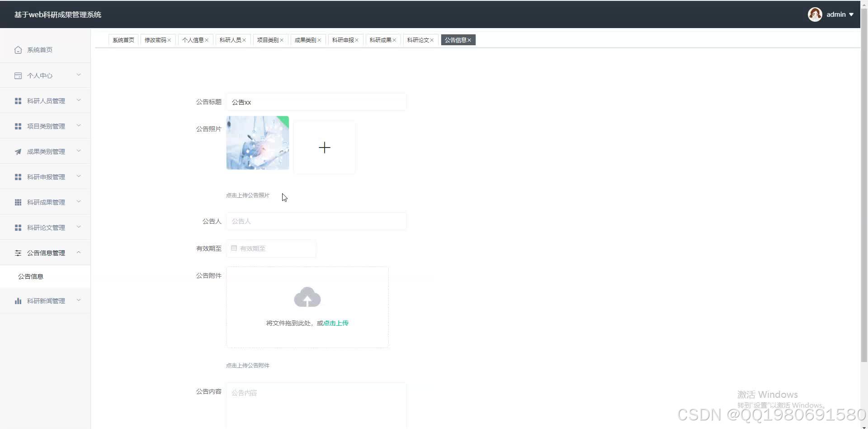Screen dimensions: 868x429
Task: Click the 公告信息管理 filter icon
Action: [x=18, y=253]
